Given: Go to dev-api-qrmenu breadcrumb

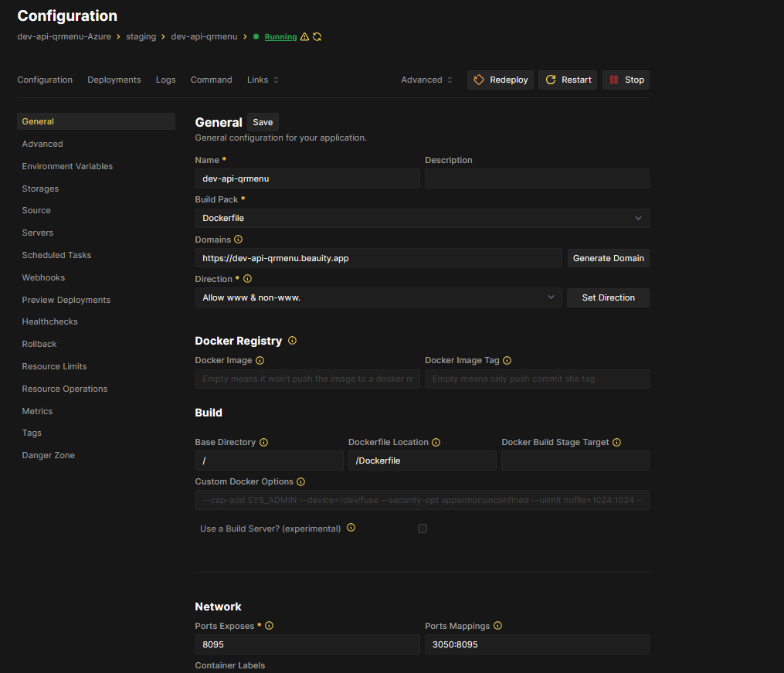Looking at the screenshot, I should point(204,36).
